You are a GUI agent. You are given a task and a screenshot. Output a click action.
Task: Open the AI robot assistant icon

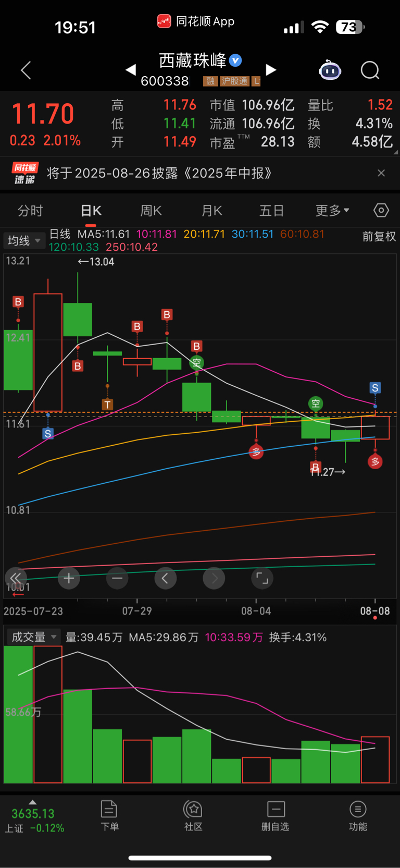tap(330, 70)
